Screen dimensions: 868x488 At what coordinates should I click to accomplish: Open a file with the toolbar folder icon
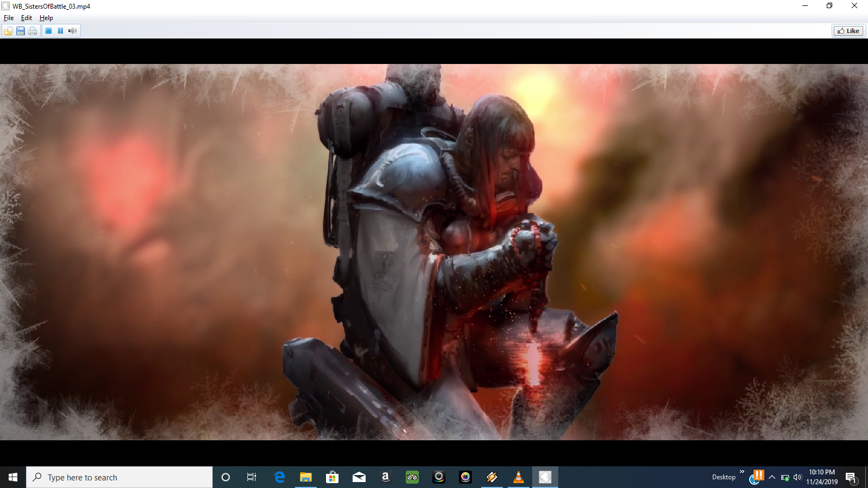pos(9,31)
